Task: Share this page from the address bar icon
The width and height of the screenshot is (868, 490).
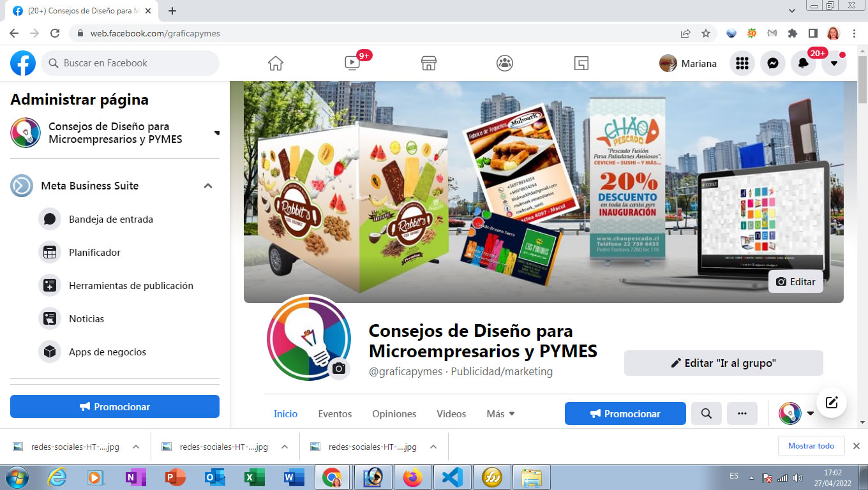Action: 685,33
